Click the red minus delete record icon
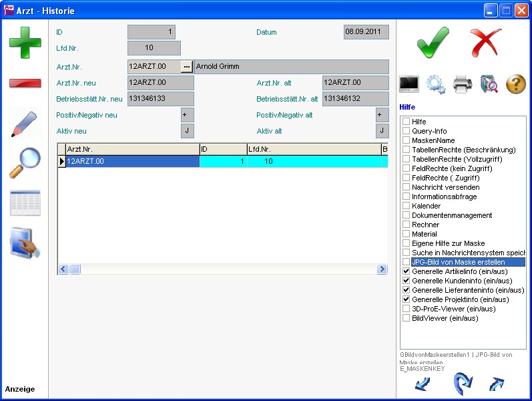 click(x=25, y=84)
